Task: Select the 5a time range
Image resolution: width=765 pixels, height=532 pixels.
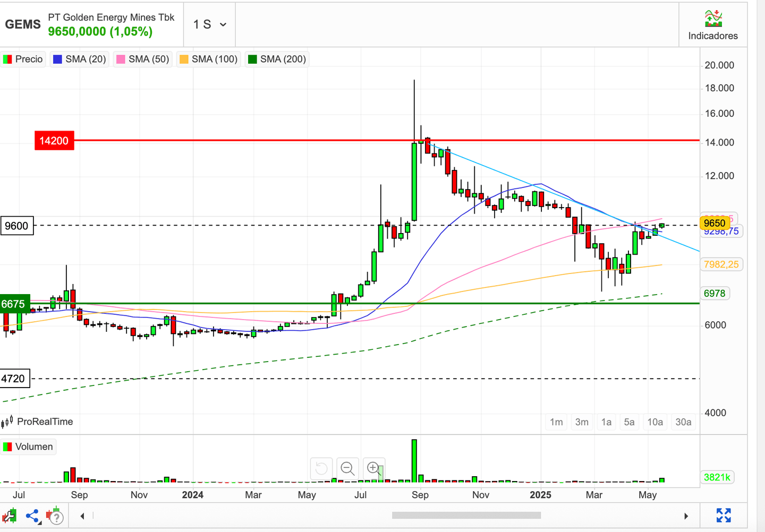Action: point(629,422)
